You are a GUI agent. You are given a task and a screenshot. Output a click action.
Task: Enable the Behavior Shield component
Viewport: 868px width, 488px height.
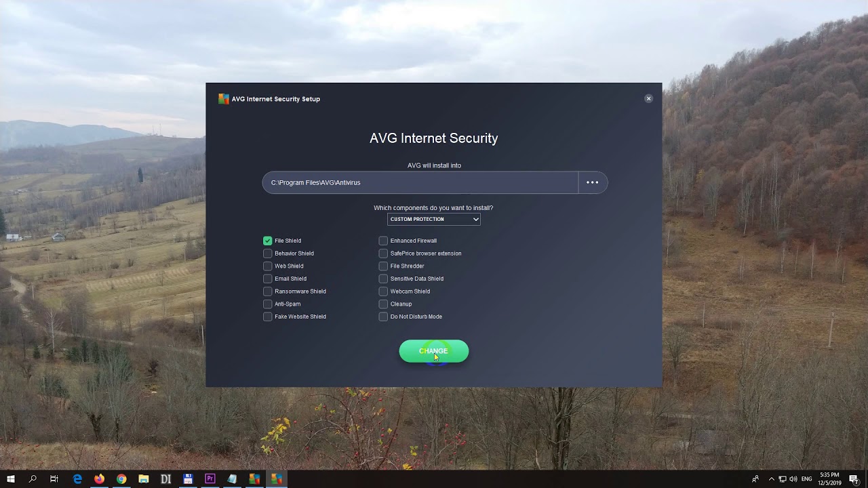coord(267,253)
